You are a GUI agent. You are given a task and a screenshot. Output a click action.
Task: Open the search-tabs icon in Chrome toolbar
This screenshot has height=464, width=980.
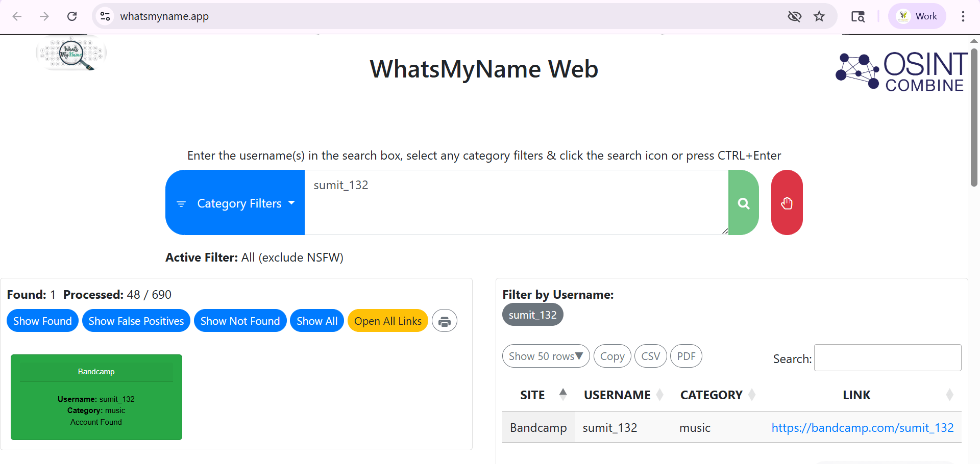click(x=858, y=16)
